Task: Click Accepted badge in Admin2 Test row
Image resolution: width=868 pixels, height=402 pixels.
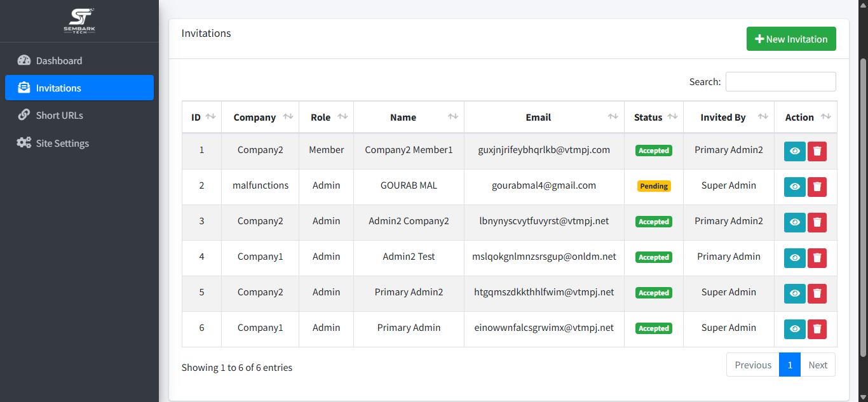Action: pos(654,257)
